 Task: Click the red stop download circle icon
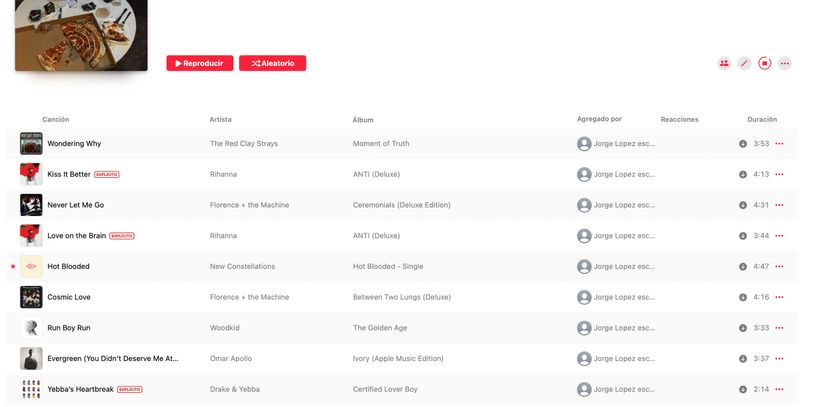point(764,63)
